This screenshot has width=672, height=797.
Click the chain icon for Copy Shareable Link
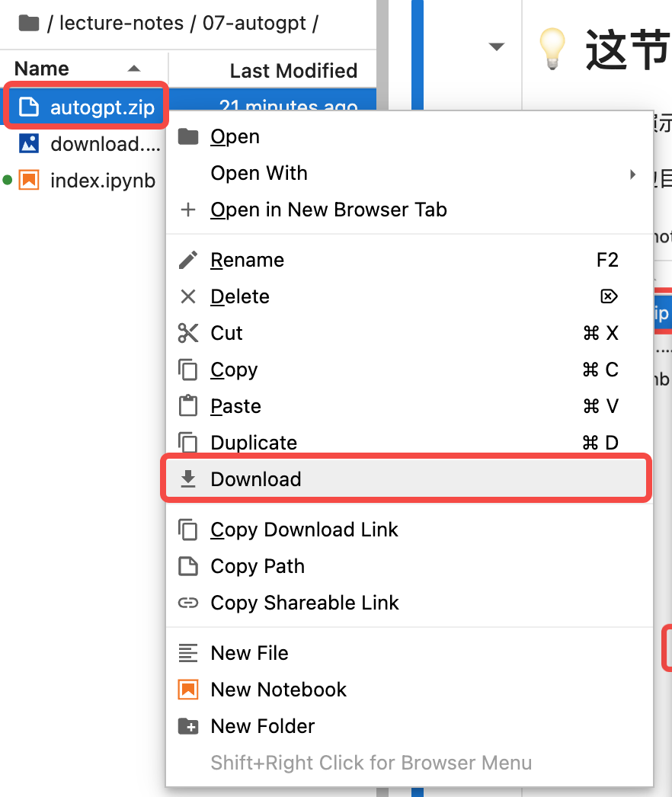[188, 603]
